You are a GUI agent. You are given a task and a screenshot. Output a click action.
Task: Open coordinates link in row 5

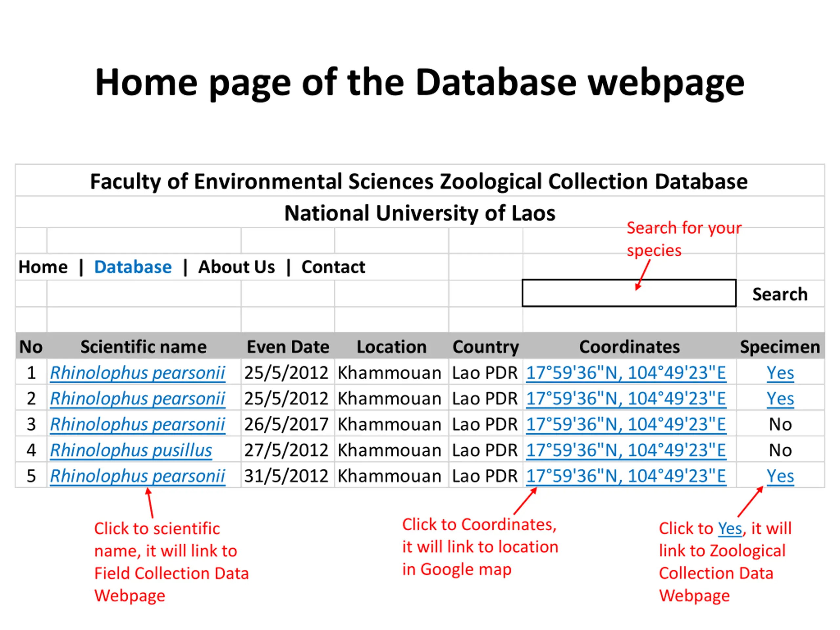(626, 476)
